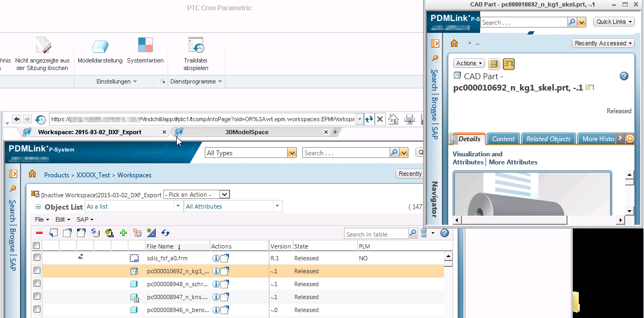The height and width of the screenshot is (318, 644).
Task: Click home icon in workspace breadcrumb
Action: 32,174
